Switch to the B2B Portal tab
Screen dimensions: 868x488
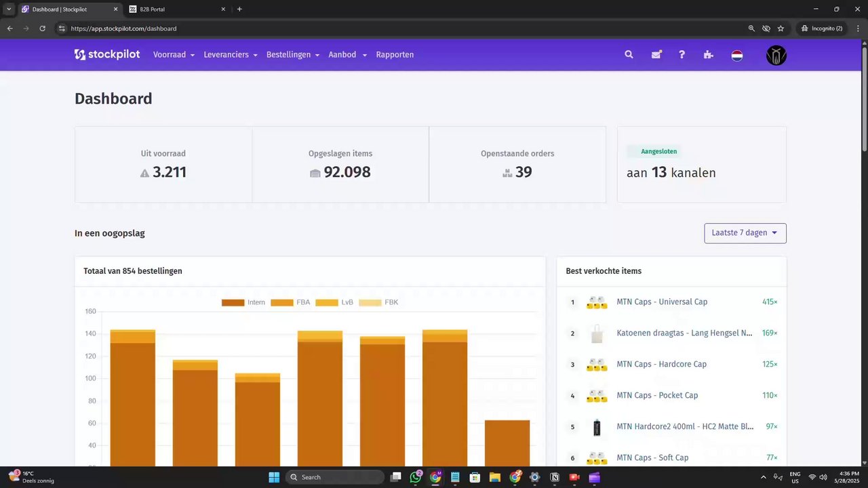click(x=178, y=9)
